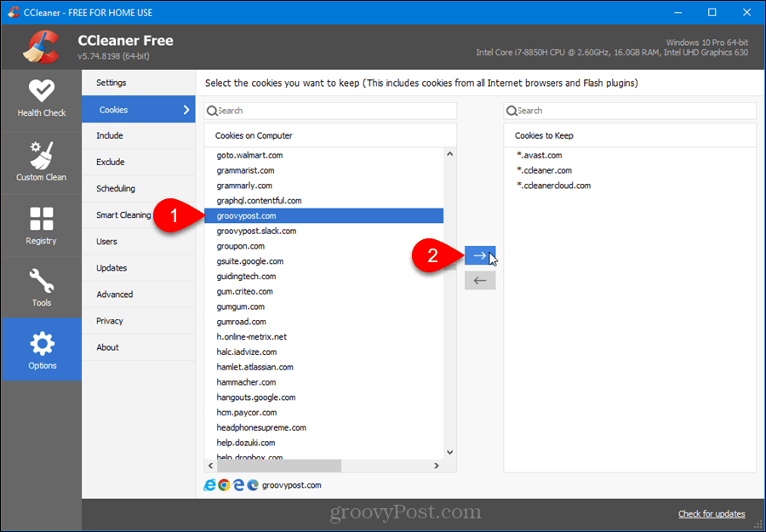Click scroll-right arrow of cookie list
The width and height of the screenshot is (766, 532).
[437, 466]
